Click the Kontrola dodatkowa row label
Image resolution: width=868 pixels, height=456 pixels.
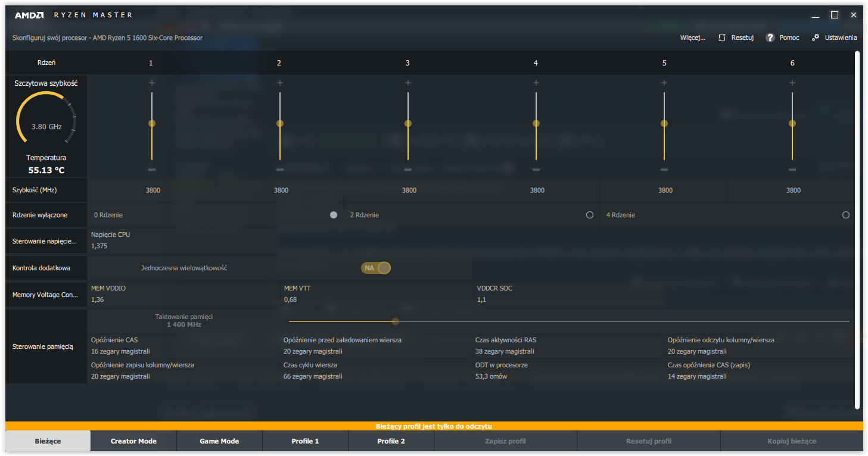click(x=41, y=268)
